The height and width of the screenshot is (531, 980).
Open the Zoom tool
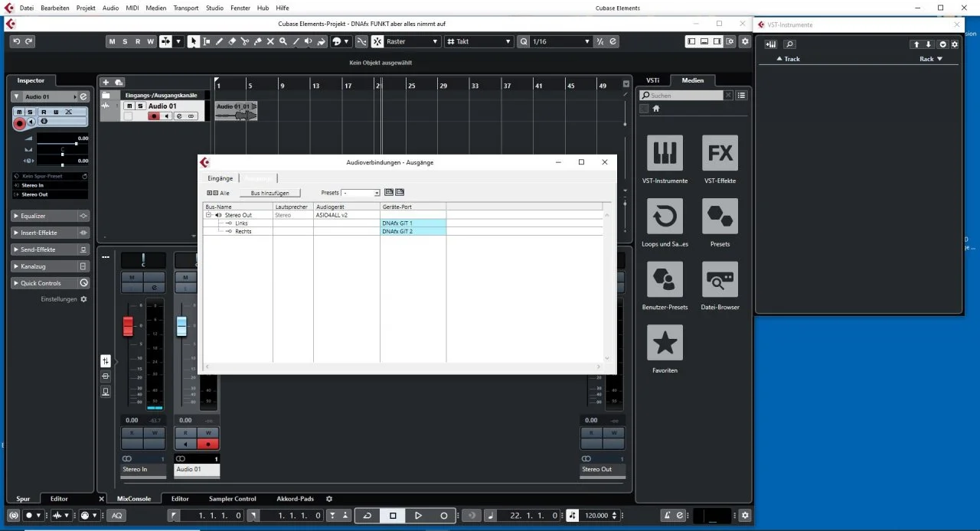[x=283, y=41]
